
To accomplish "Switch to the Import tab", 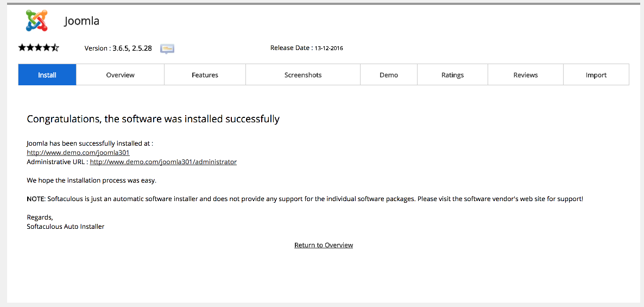I will tap(596, 75).
